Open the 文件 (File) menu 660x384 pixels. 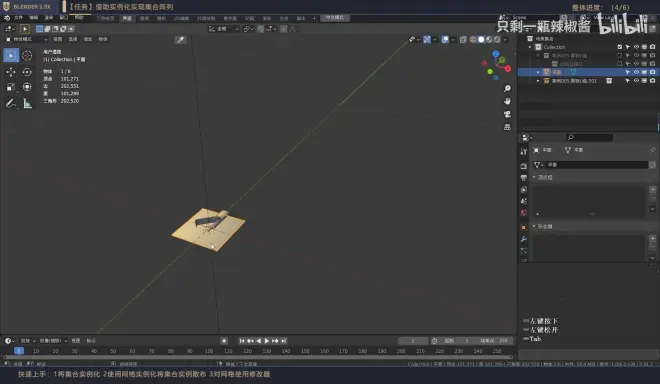pos(19,18)
